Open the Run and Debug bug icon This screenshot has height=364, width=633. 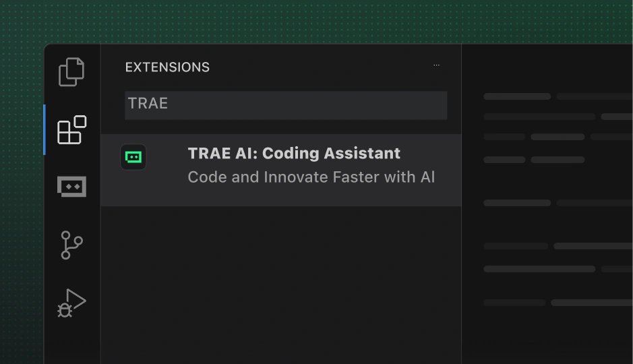pyautogui.click(x=72, y=303)
